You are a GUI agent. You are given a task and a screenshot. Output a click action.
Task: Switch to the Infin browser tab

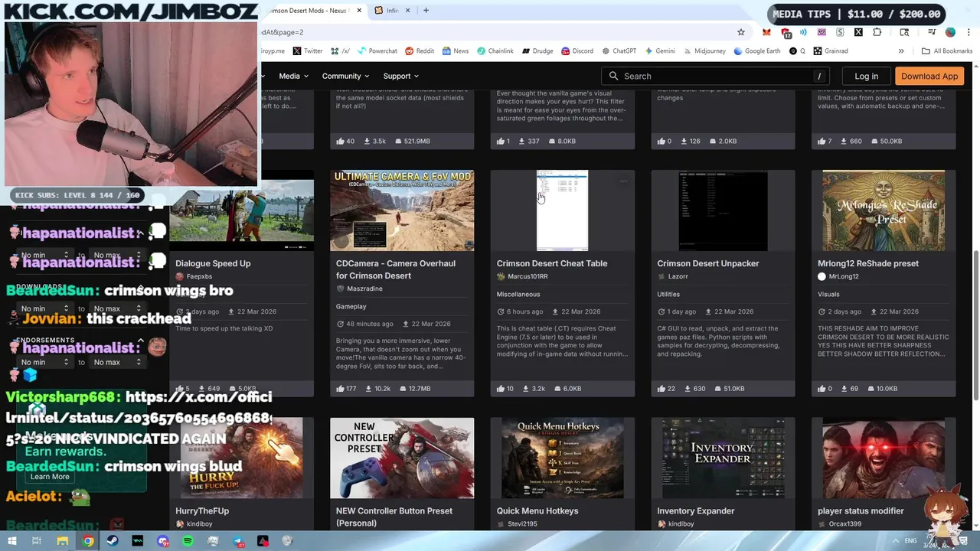[x=392, y=11]
